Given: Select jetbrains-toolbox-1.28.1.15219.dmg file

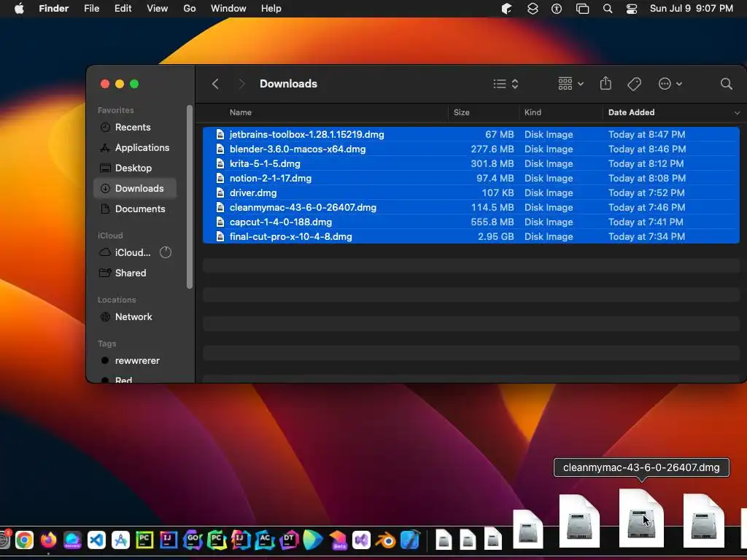Looking at the screenshot, I should (x=471, y=135).
